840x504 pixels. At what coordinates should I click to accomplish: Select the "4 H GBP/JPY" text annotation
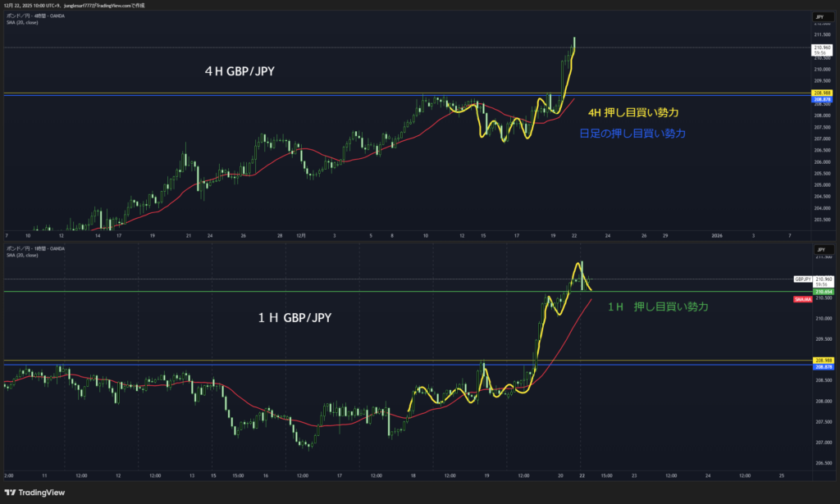(x=239, y=71)
